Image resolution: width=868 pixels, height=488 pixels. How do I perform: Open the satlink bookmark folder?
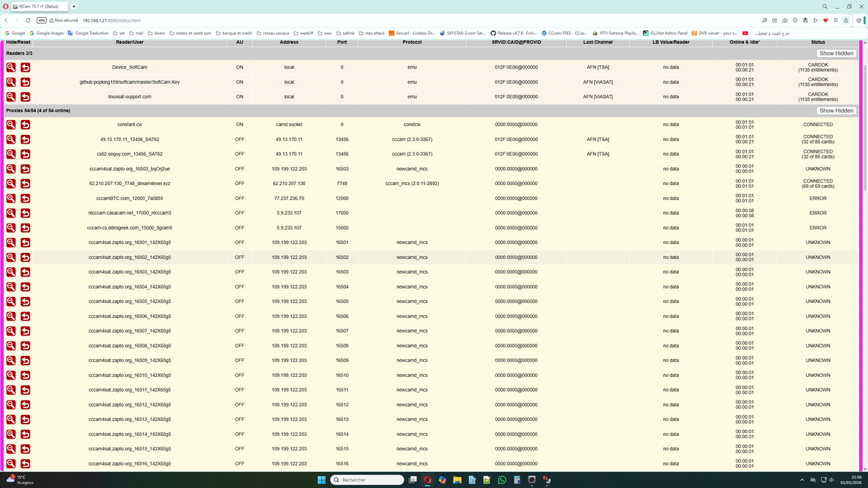[x=345, y=33]
